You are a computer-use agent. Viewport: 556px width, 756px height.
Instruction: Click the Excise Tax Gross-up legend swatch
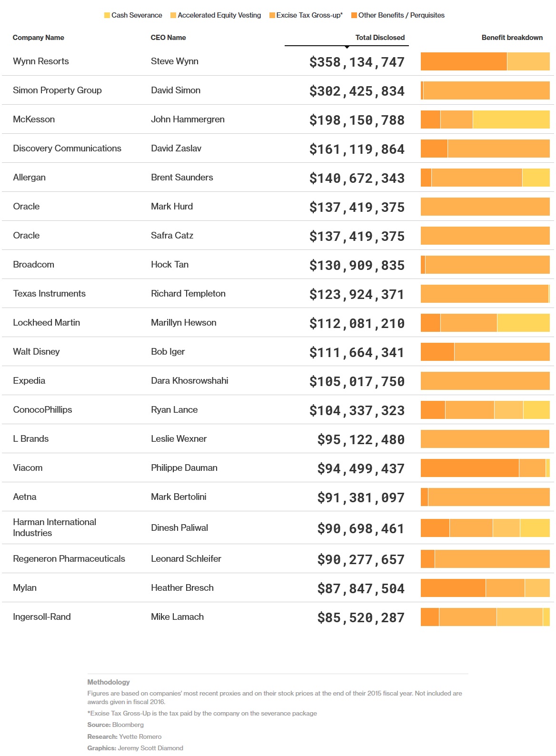272,15
